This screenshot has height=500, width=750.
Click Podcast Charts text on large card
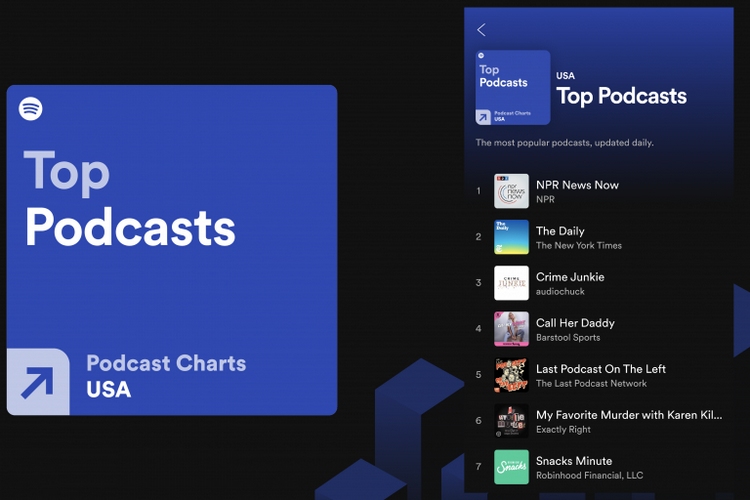[166, 363]
